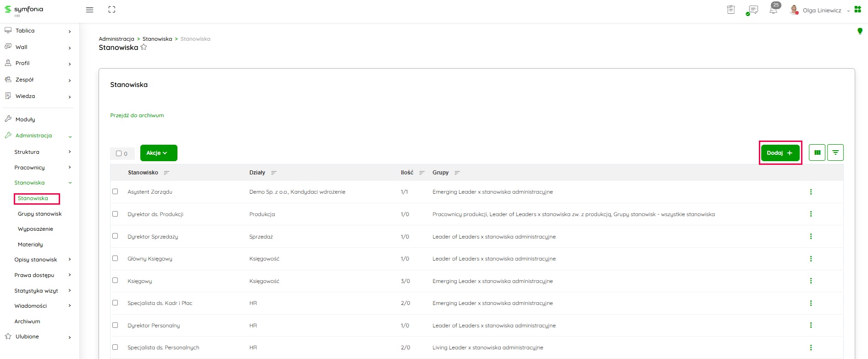The height and width of the screenshot is (359, 868).
Task: Select the Asystent Zarządu row checkbox
Action: tap(115, 191)
